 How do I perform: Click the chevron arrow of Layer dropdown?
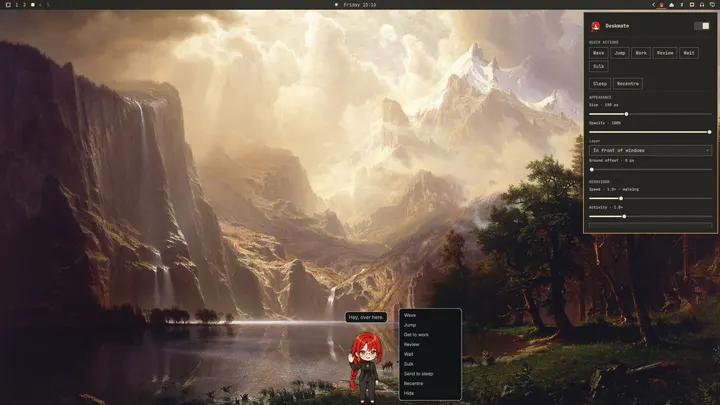point(707,150)
